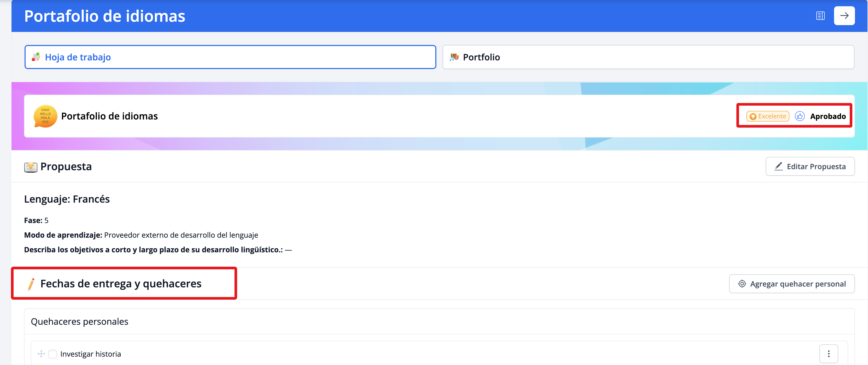Click the Editar Propuesta button
868x365 pixels.
(x=810, y=166)
